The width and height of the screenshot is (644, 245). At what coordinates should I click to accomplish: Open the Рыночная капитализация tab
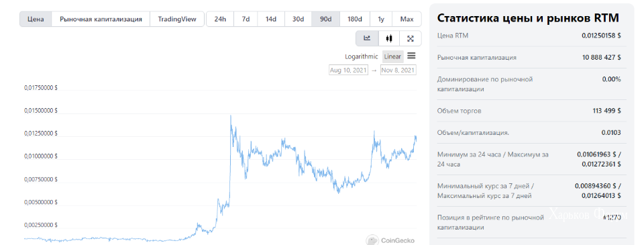point(101,19)
